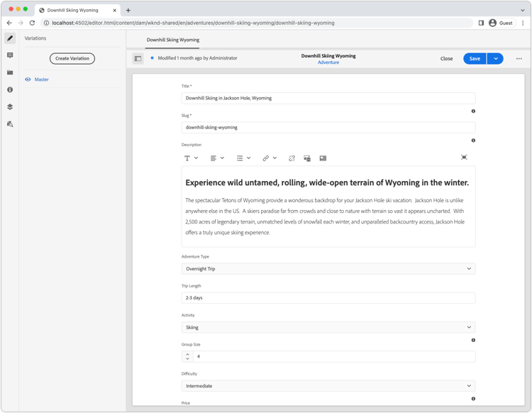Open the Preview search icon in sidebar
532x413 pixels.
tap(10, 124)
